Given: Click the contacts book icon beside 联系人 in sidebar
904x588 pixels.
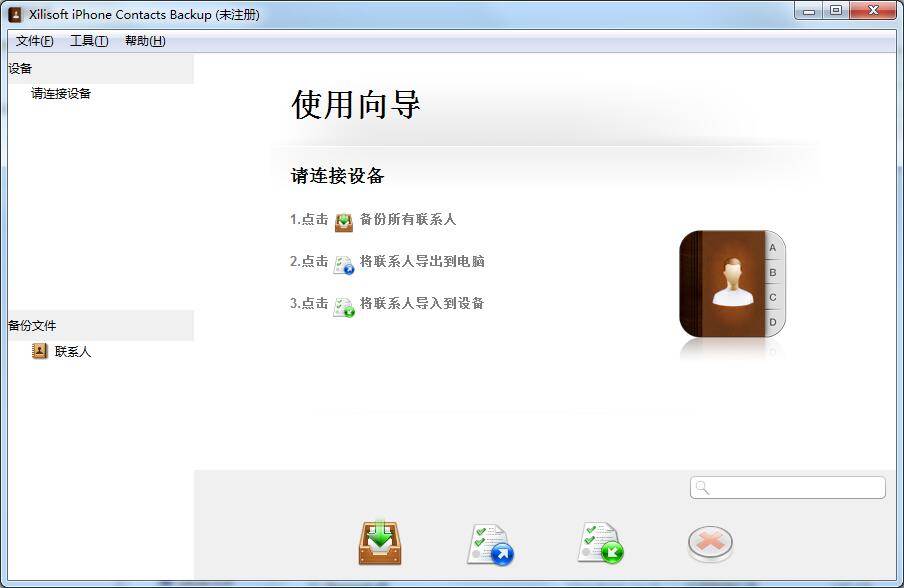Looking at the screenshot, I should pyautogui.click(x=38, y=351).
